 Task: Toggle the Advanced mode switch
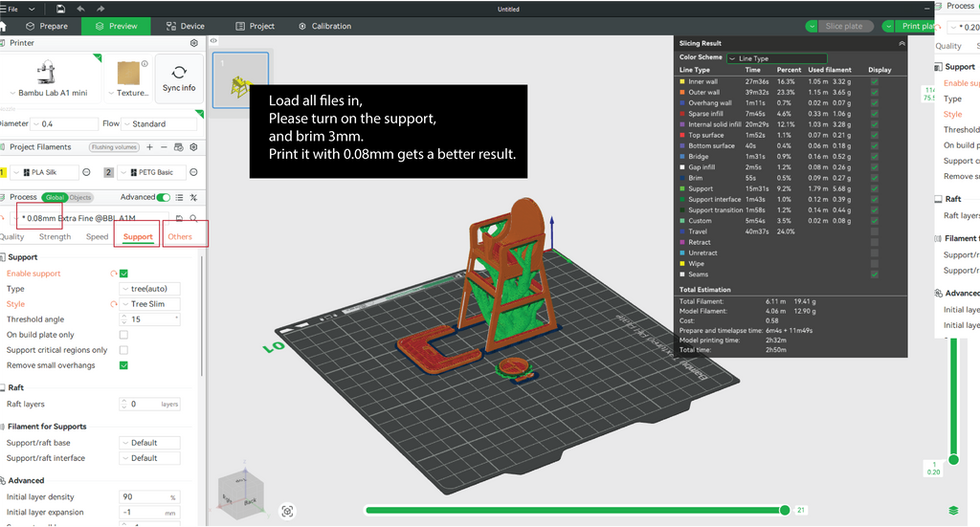(x=164, y=197)
